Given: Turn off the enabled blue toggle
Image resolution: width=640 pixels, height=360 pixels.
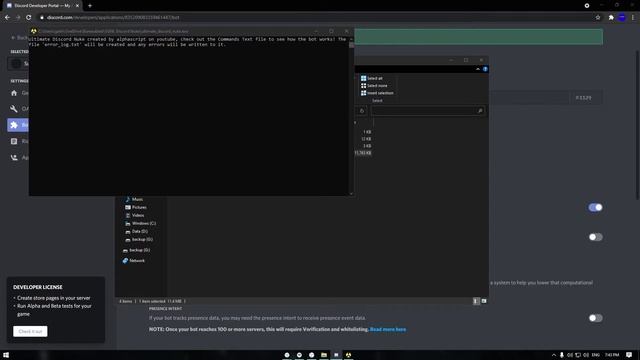Looking at the screenshot, I should [596, 207].
